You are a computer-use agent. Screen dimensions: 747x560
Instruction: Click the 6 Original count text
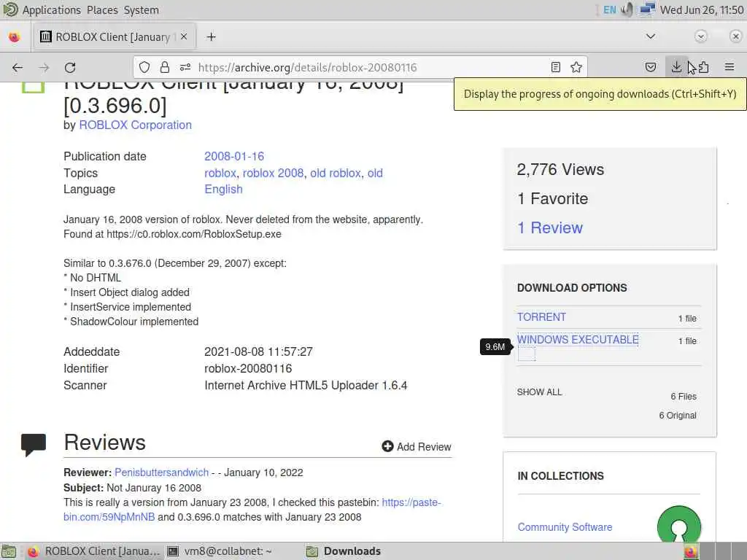[678, 415]
